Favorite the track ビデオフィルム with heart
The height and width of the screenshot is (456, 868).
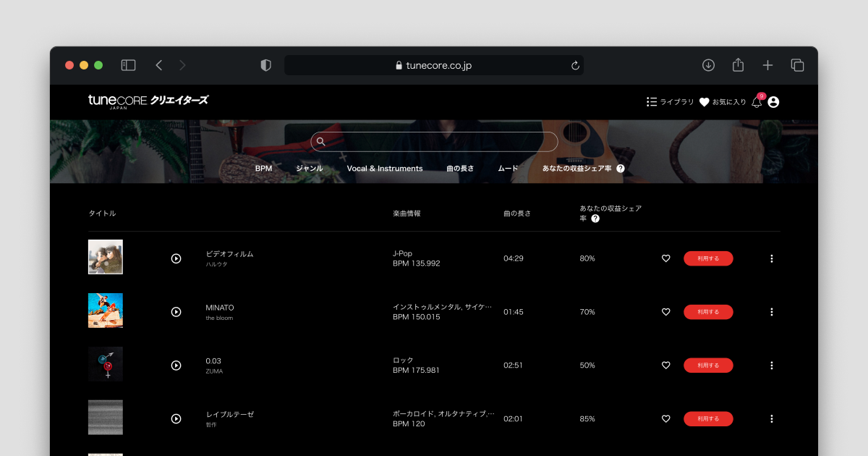pyautogui.click(x=665, y=258)
